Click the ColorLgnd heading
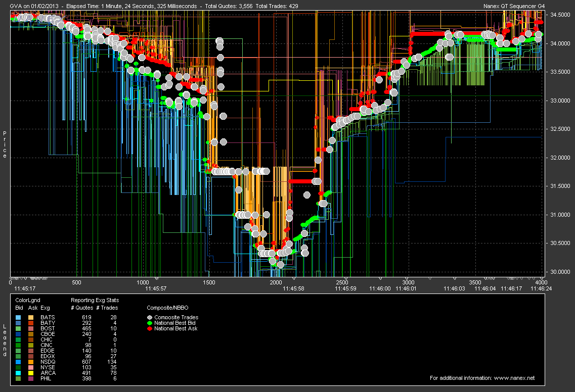This screenshot has height=392, width=575. pos(28,301)
